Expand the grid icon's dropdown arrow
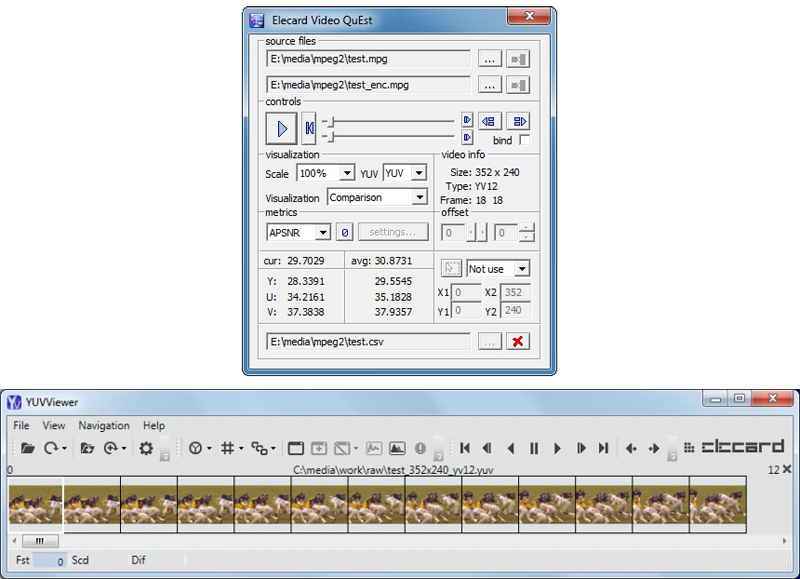This screenshot has height=579, width=800. click(241, 449)
